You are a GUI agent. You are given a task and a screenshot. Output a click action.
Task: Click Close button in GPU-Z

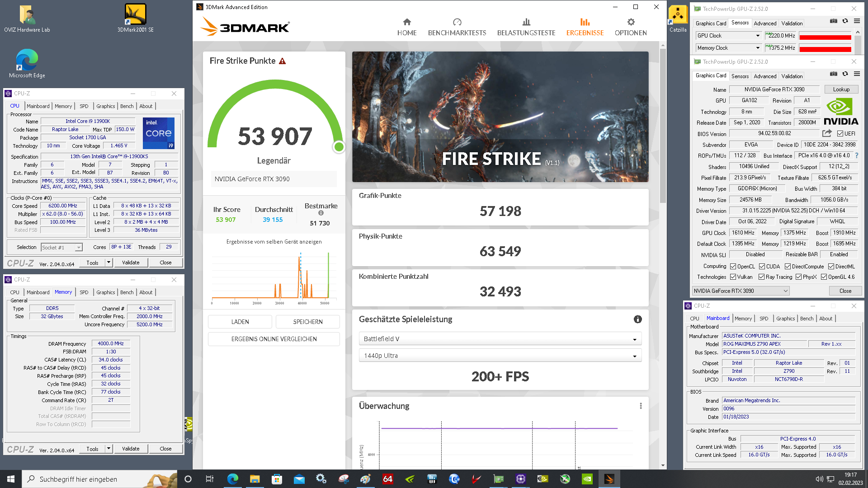pos(845,291)
